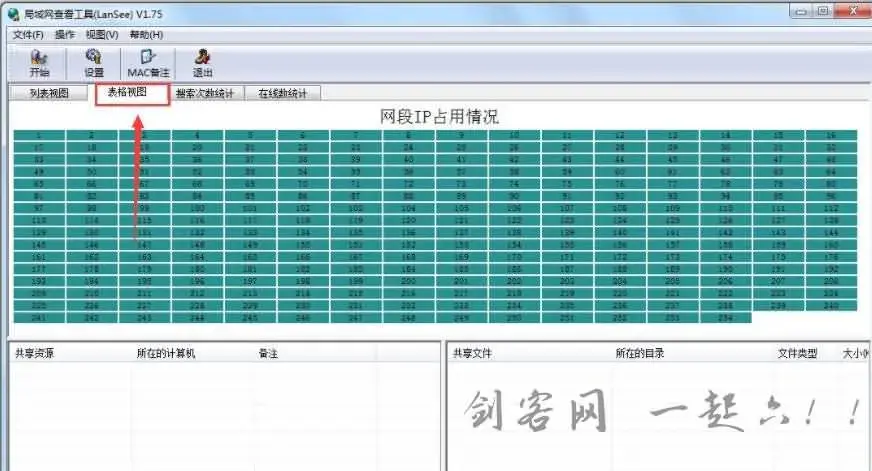The image size is (872, 471).
Task: Select IP cell 240 in the grid
Action: pos(831,305)
